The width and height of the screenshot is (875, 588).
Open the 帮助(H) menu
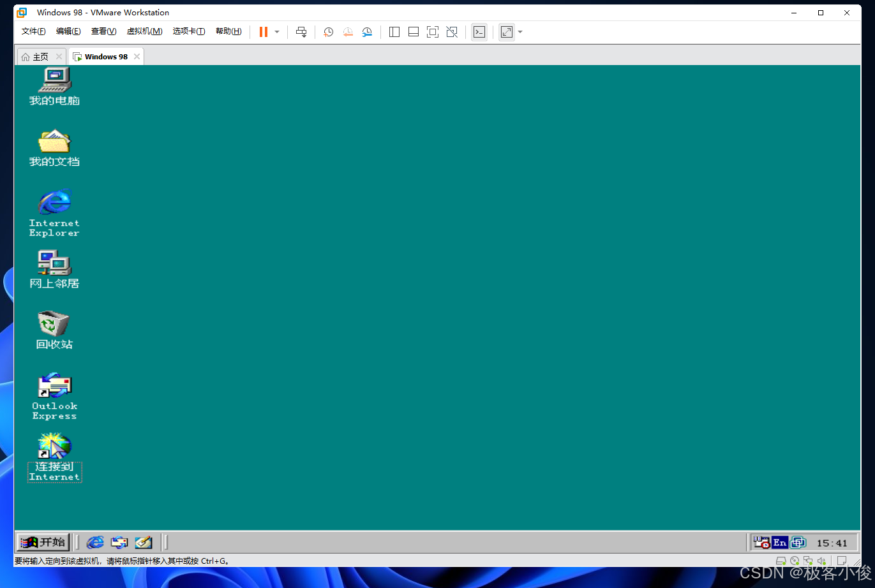click(x=228, y=31)
